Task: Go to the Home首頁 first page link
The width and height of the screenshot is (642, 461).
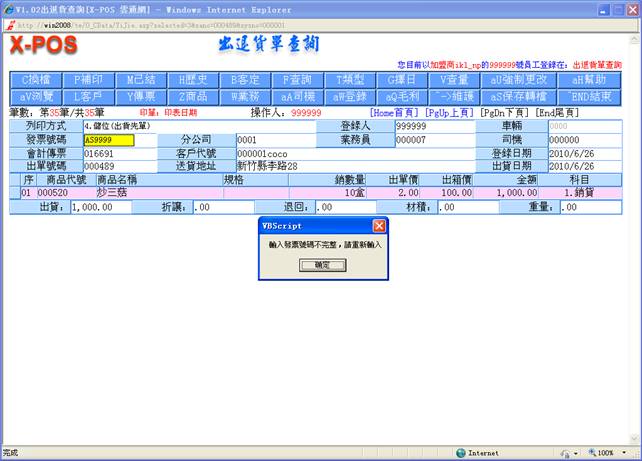Action: [x=394, y=113]
